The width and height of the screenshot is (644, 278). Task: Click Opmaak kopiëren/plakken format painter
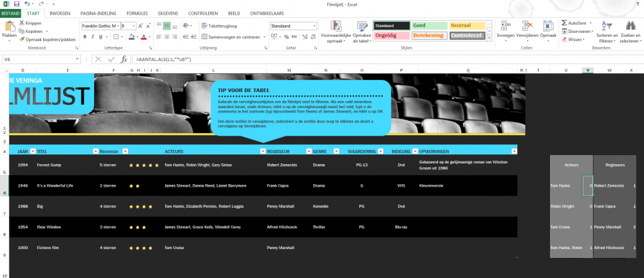coord(47,39)
